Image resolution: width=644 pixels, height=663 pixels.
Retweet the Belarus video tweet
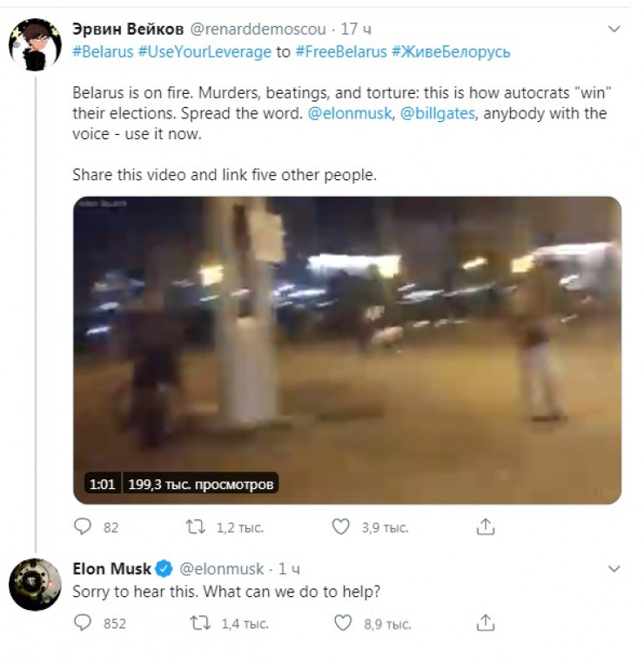point(196,527)
